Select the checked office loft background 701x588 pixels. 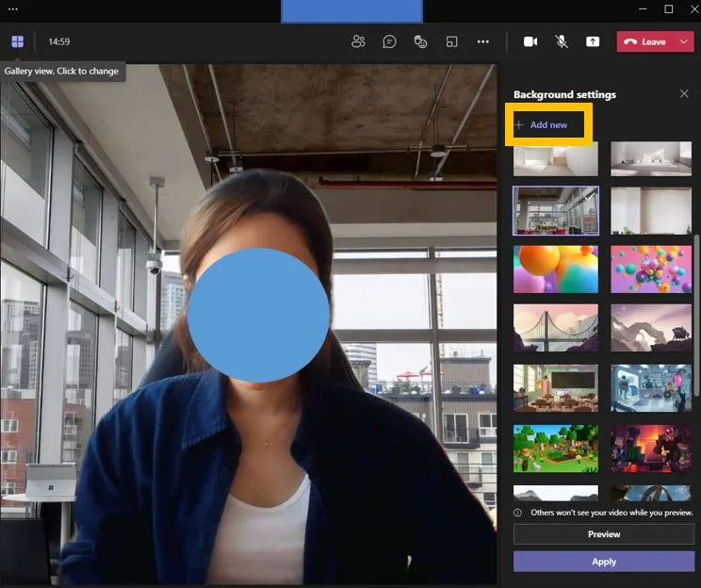(556, 211)
